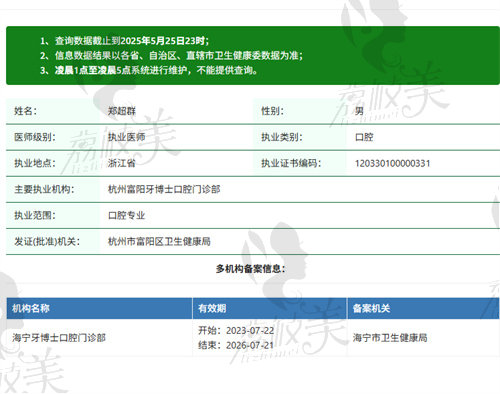Image resolution: width=500 pixels, height=394 pixels.
Task: Select the value 执业医师
Action: [x=126, y=137]
